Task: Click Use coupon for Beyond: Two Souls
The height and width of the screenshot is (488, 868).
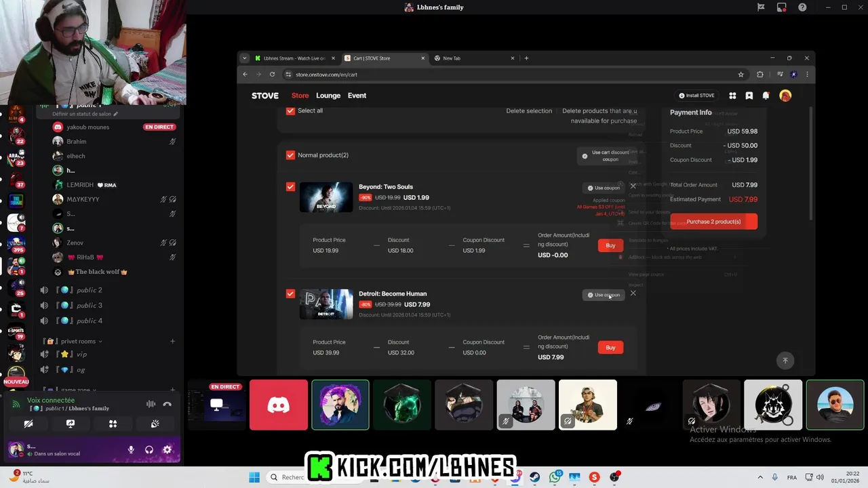Action: coord(604,188)
